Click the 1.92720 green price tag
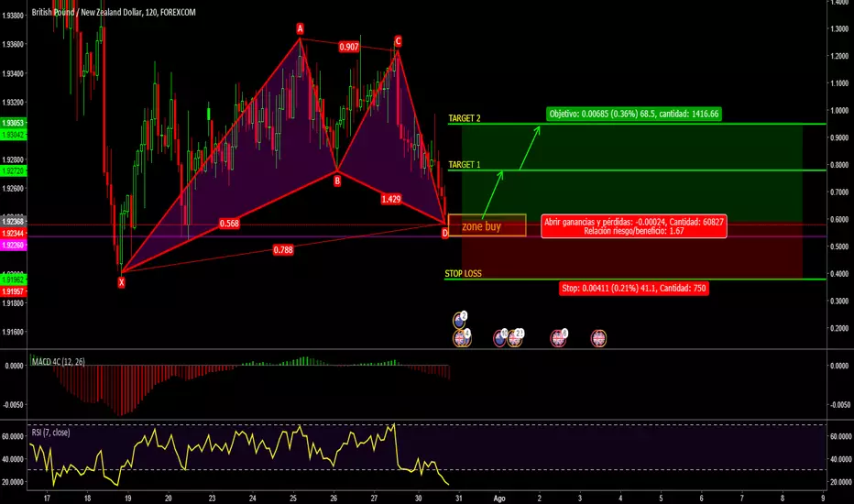This screenshot has height=504, width=854. pyautogui.click(x=13, y=171)
